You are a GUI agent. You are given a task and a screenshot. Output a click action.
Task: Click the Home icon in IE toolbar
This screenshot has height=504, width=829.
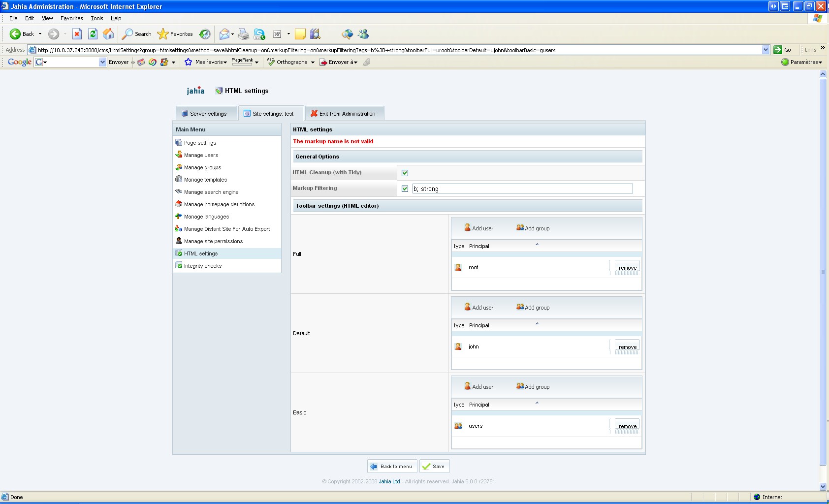[108, 34]
